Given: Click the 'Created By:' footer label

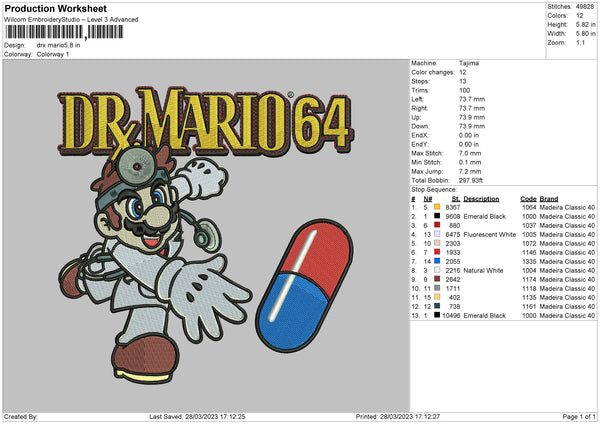Looking at the screenshot, I should click(21, 417).
